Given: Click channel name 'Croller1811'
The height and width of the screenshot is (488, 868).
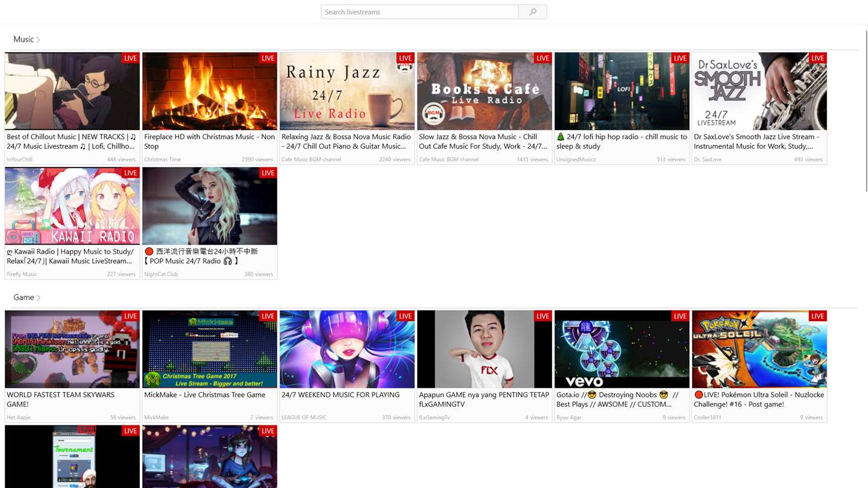Looking at the screenshot, I should pyautogui.click(x=707, y=418).
